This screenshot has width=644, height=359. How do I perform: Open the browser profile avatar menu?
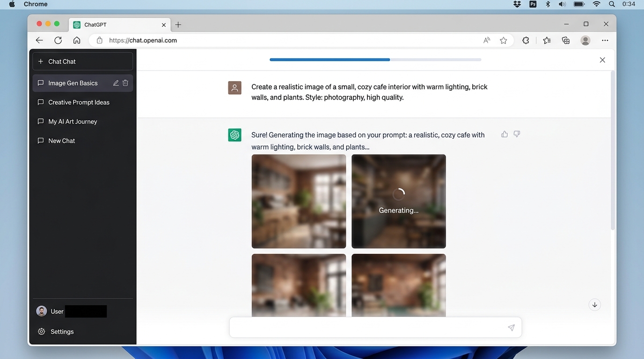[585, 41]
